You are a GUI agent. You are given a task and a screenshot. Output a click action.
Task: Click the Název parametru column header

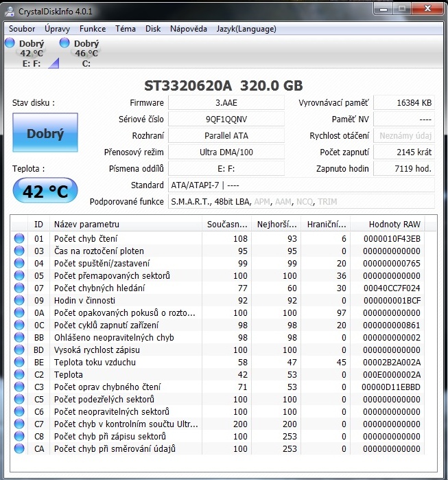[126, 224]
